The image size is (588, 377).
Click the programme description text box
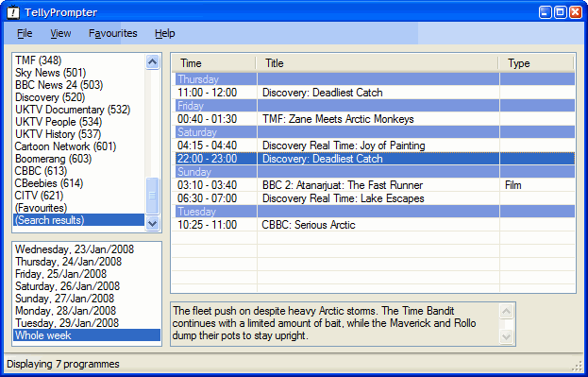[x=343, y=324]
